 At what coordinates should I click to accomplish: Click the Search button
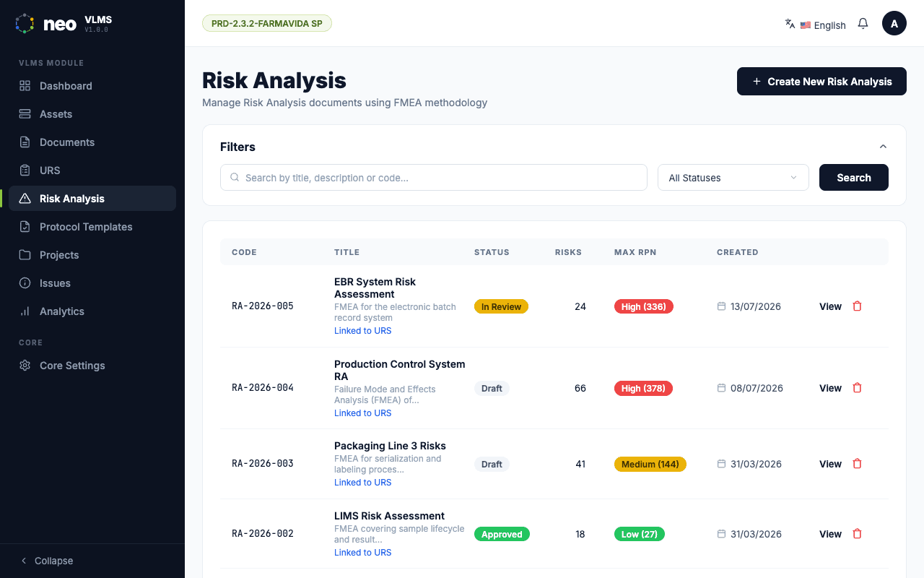point(854,178)
